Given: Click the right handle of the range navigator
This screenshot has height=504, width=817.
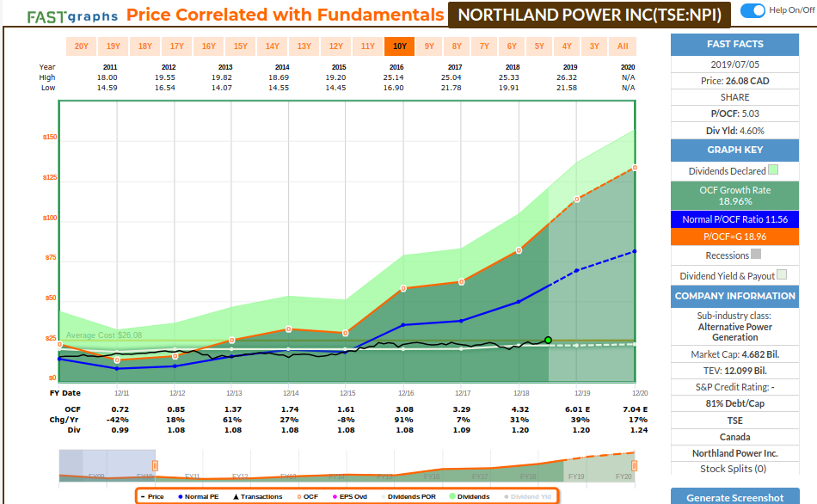Looking at the screenshot, I should pyautogui.click(x=634, y=465).
